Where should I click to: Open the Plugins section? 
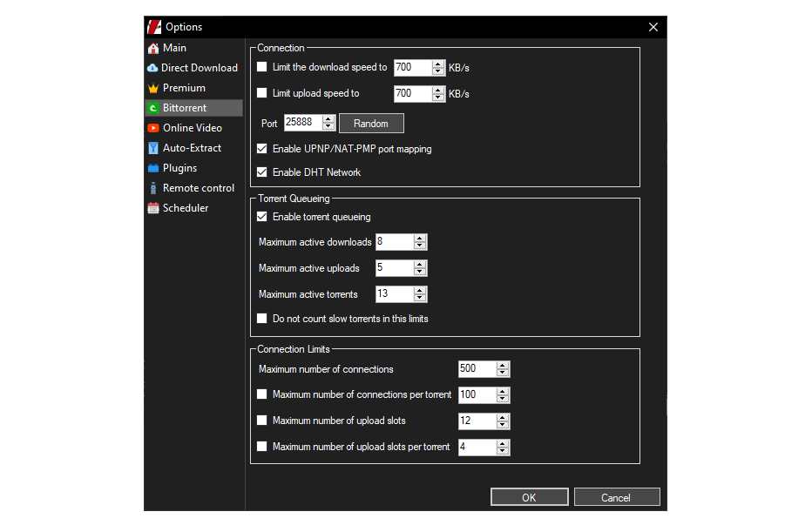coord(193,168)
